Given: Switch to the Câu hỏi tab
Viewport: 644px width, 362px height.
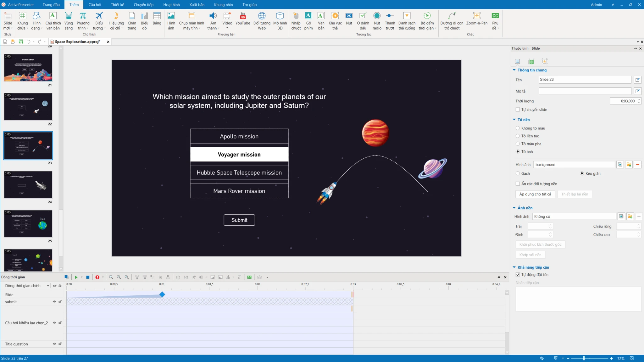Looking at the screenshot, I should (95, 5).
